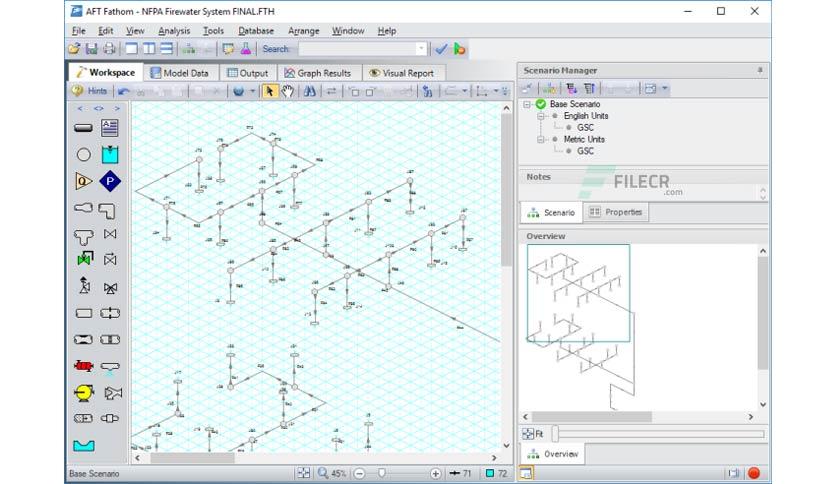The height and width of the screenshot is (484, 836).
Task: Click the Save toolbar icon
Action: coord(92,49)
